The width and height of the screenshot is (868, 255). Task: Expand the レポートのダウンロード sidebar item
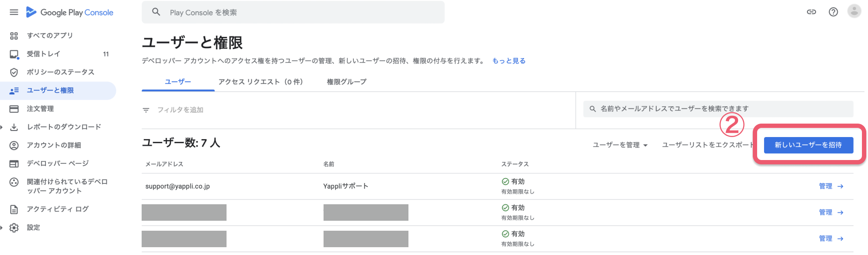click(2, 127)
